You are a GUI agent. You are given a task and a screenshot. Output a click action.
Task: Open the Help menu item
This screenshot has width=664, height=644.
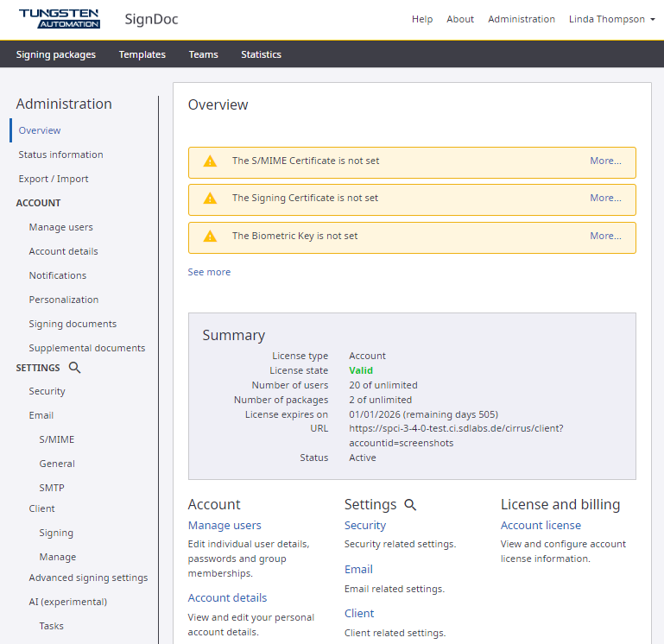[x=422, y=19]
